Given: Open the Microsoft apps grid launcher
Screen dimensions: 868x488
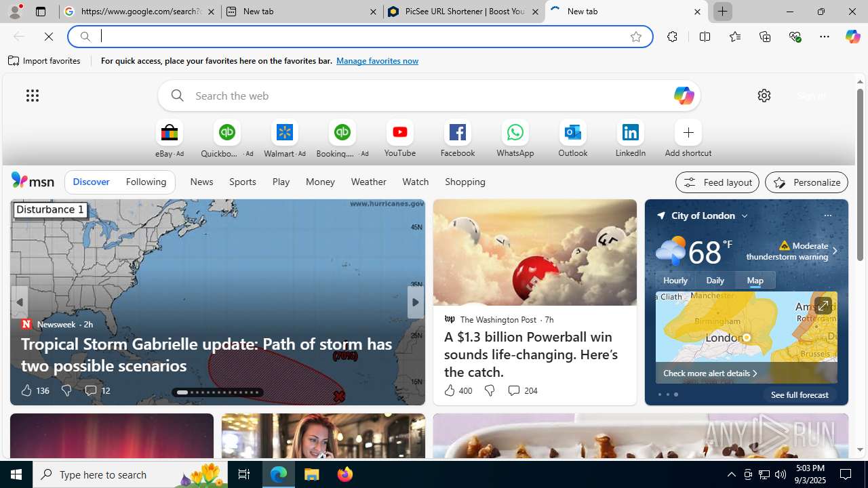Looking at the screenshot, I should point(33,96).
